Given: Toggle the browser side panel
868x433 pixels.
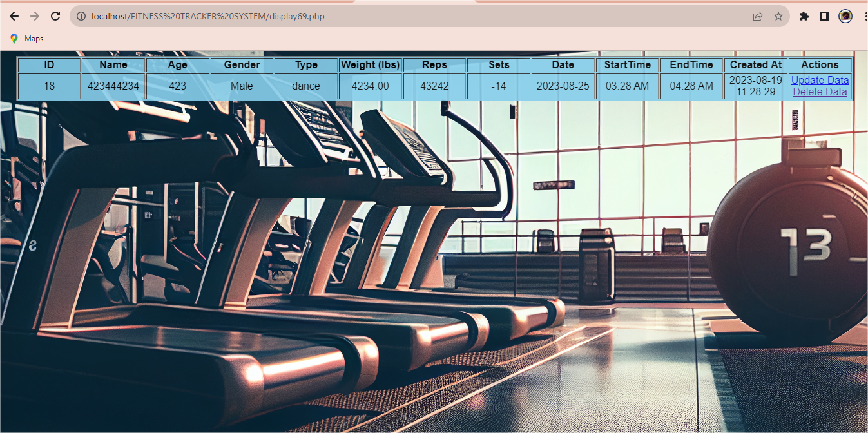Looking at the screenshot, I should coord(825,16).
